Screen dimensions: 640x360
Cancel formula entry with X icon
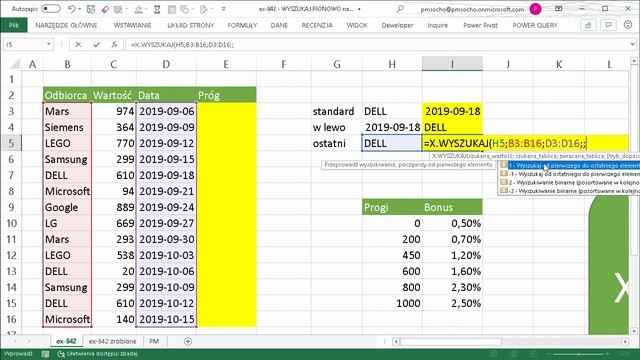tap(78, 44)
